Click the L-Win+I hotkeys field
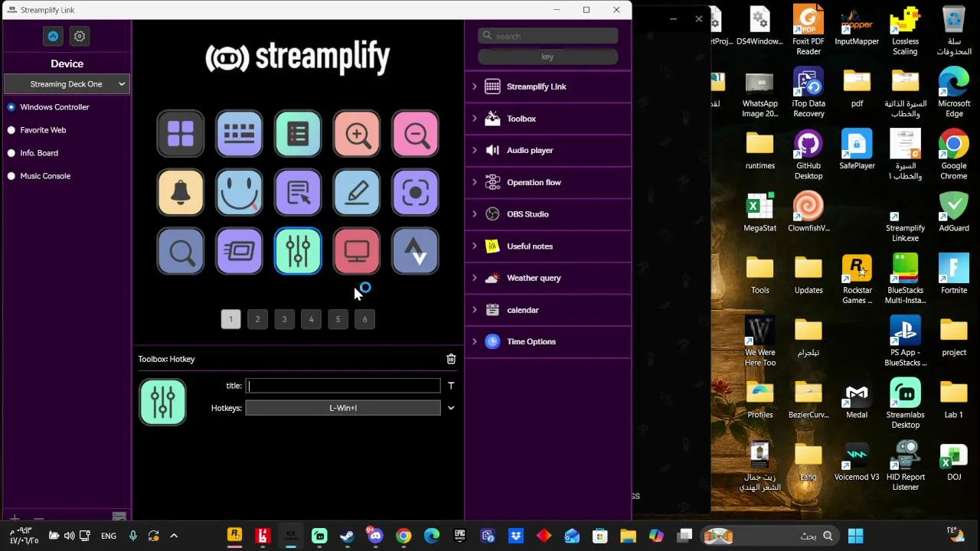The width and height of the screenshot is (980, 551). coord(343,408)
